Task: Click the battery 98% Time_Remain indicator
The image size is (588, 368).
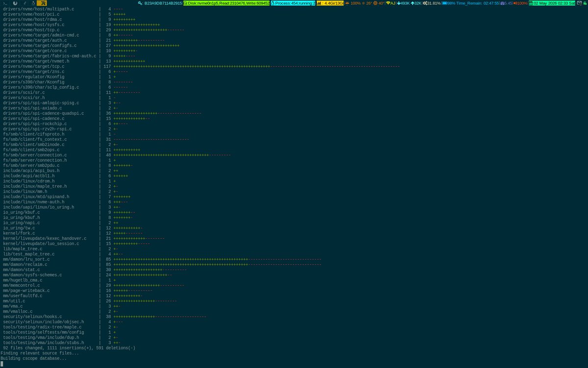Action: click(x=471, y=3)
